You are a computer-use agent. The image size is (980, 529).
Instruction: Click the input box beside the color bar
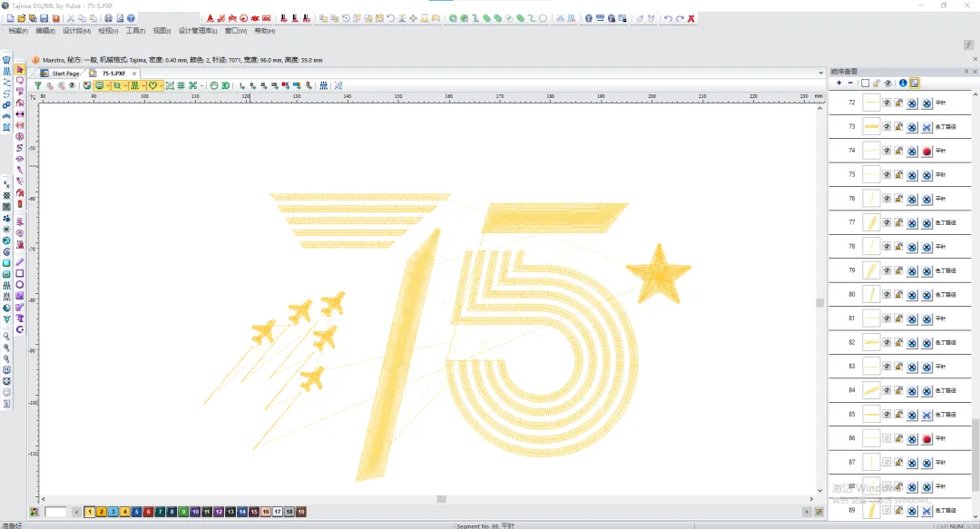point(55,512)
